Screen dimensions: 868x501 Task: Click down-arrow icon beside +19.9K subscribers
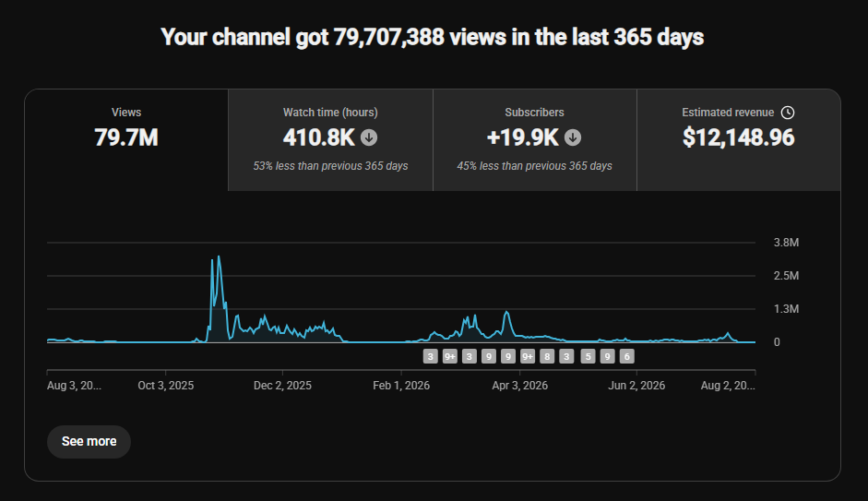[x=573, y=137]
